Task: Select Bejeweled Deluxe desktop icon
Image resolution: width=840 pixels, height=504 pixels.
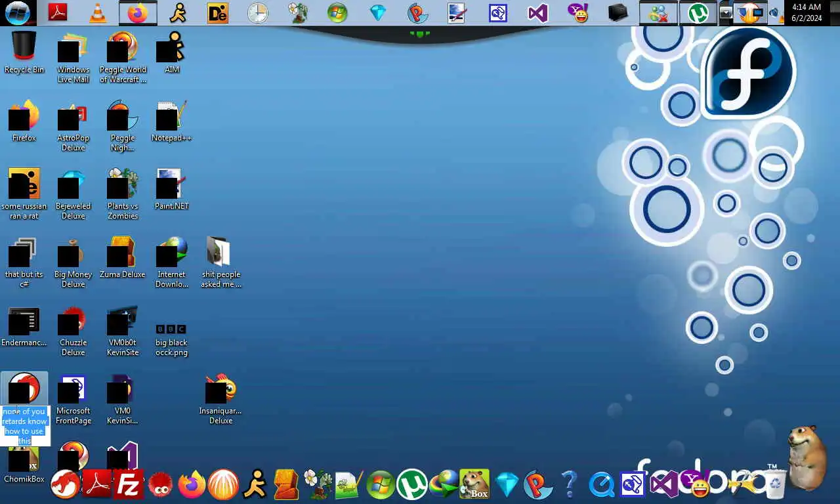Action: click(73, 194)
